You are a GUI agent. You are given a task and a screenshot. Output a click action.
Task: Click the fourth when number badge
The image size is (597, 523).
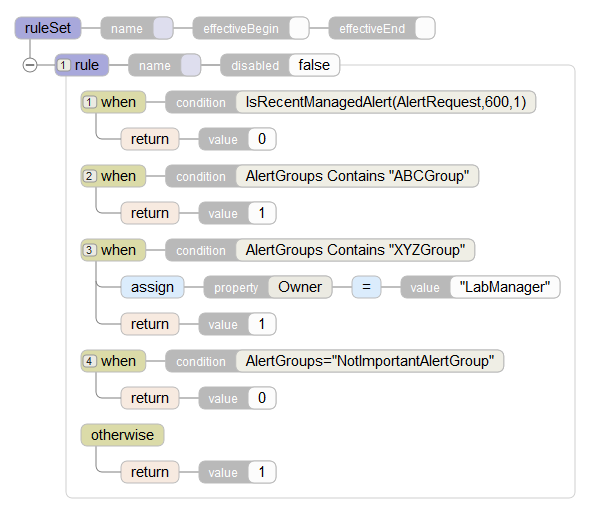(x=89, y=361)
